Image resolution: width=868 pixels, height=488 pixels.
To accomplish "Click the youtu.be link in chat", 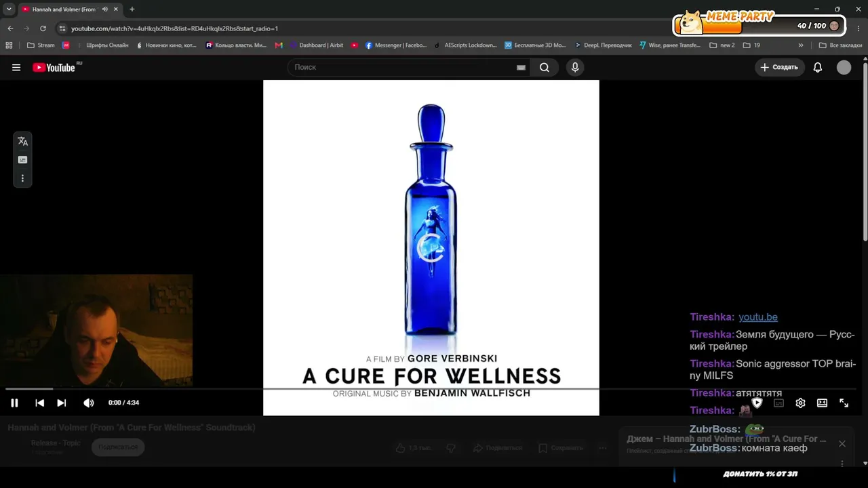I will [758, 317].
